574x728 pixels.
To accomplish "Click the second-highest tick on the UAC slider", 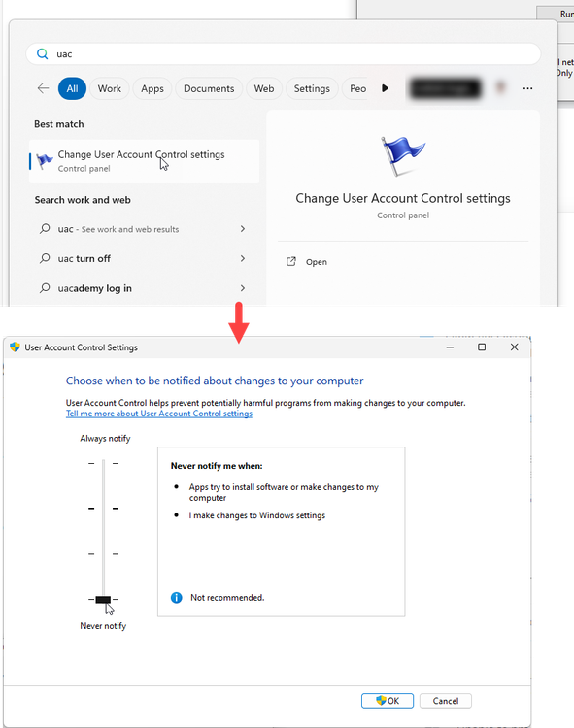I will point(103,509).
